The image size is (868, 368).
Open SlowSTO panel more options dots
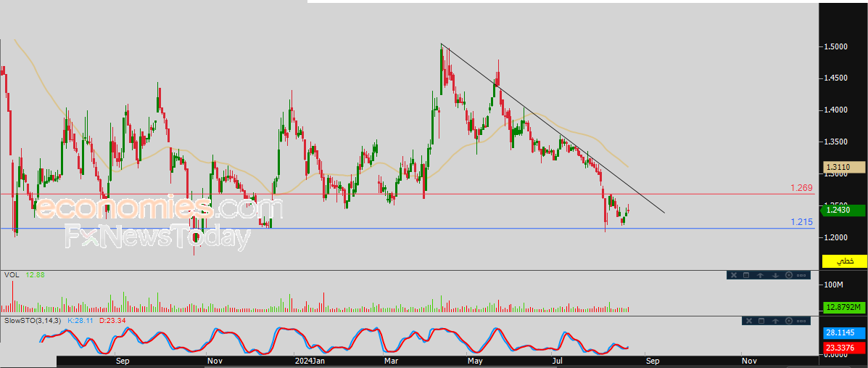point(801,321)
